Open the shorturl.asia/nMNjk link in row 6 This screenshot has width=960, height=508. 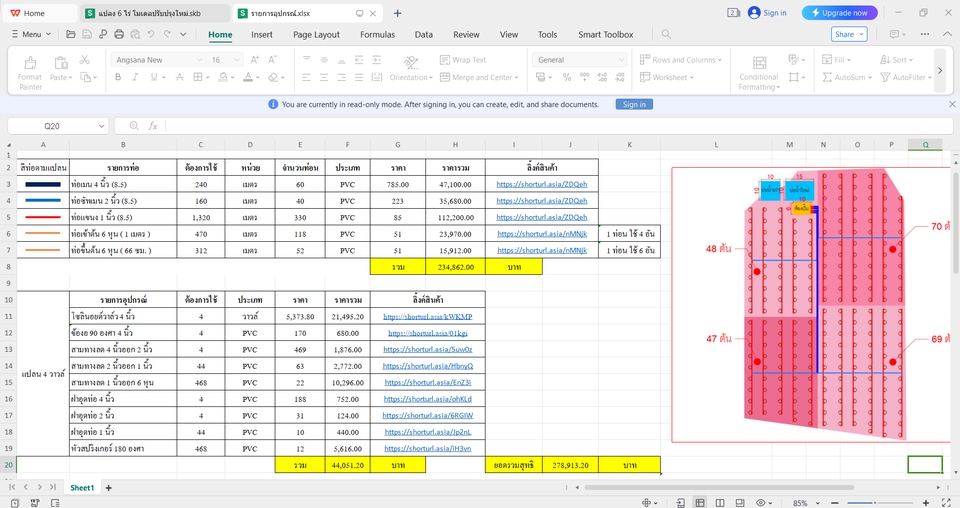[x=542, y=234]
